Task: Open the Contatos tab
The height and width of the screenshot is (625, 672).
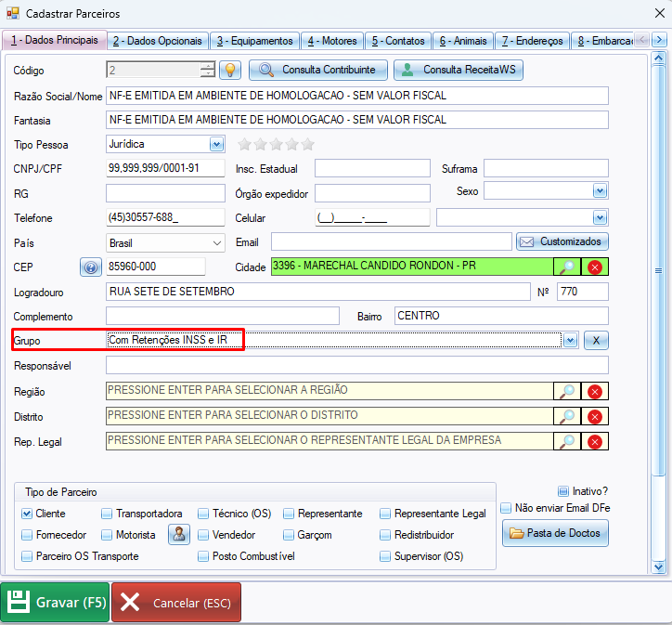Action: (398, 41)
